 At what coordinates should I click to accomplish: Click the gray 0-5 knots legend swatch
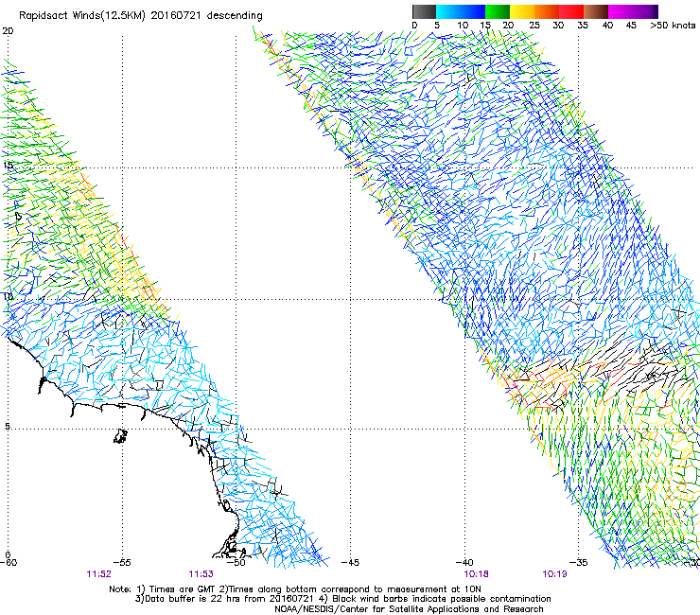pos(424,11)
